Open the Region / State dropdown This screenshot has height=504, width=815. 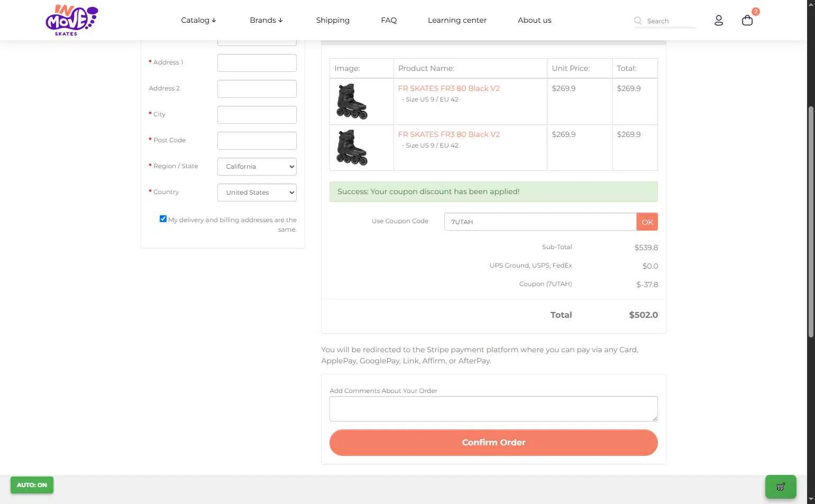click(257, 167)
